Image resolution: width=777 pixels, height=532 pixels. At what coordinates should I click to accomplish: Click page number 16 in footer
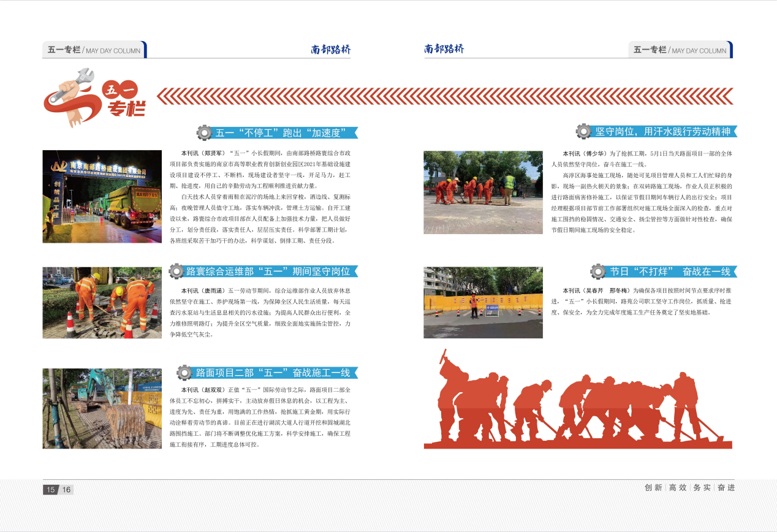pyautogui.click(x=66, y=489)
